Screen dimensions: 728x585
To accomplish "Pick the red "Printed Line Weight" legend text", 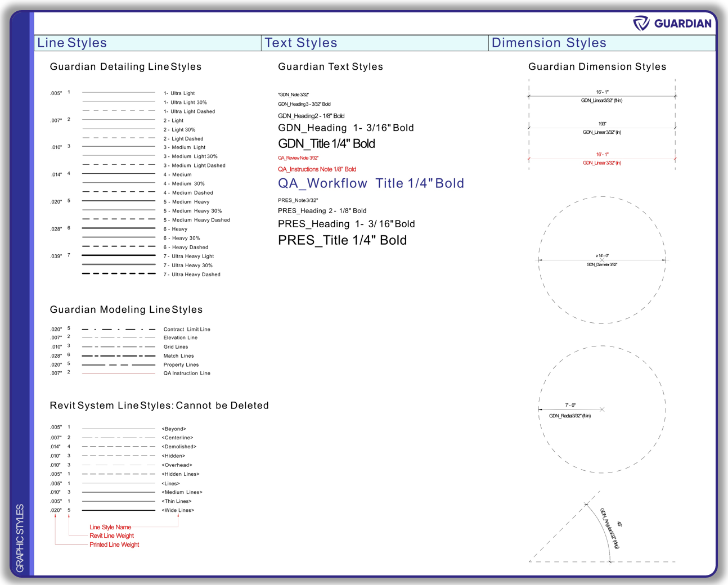I will coord(114,545).
